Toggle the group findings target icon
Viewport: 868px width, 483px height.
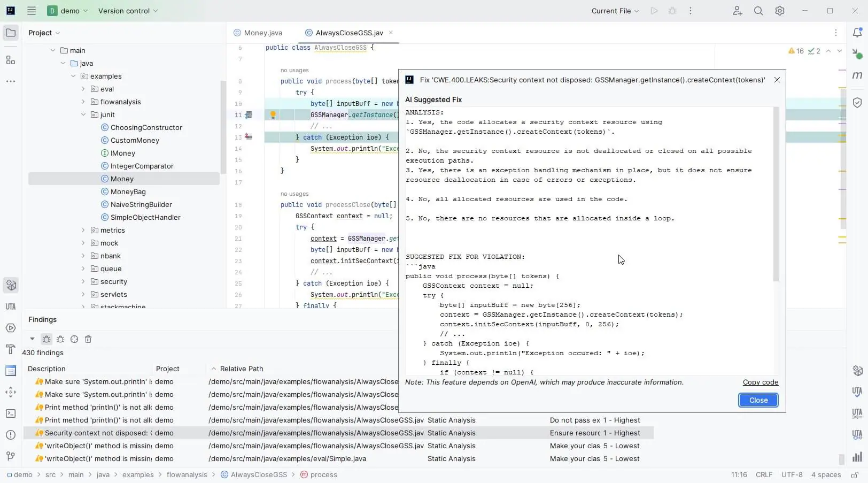coord(74,339)
